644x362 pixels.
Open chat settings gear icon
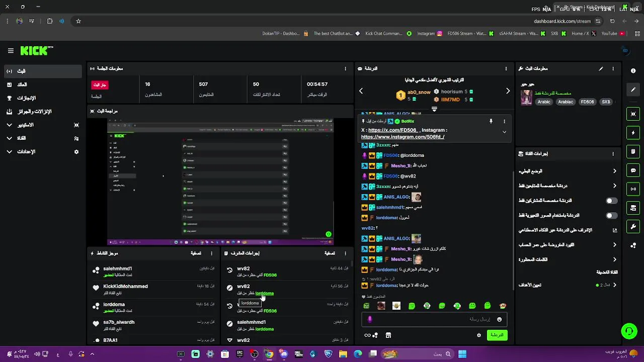tap(479, 335)
